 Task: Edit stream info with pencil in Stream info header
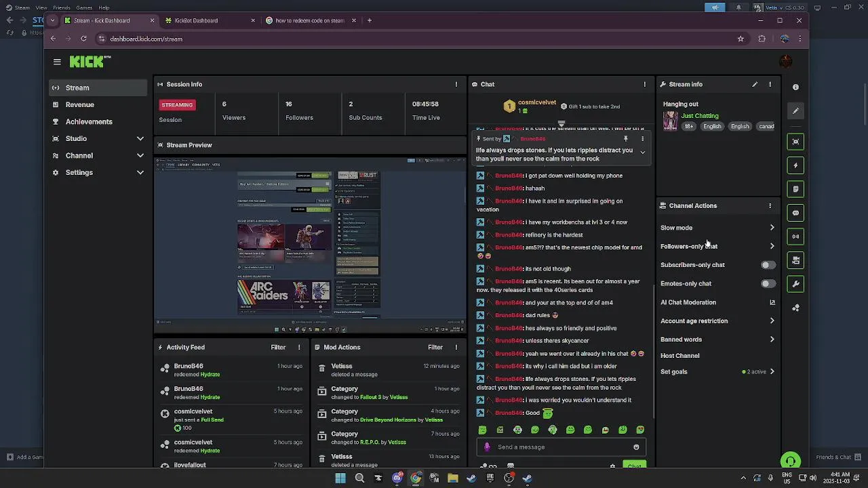pos(755,84)
